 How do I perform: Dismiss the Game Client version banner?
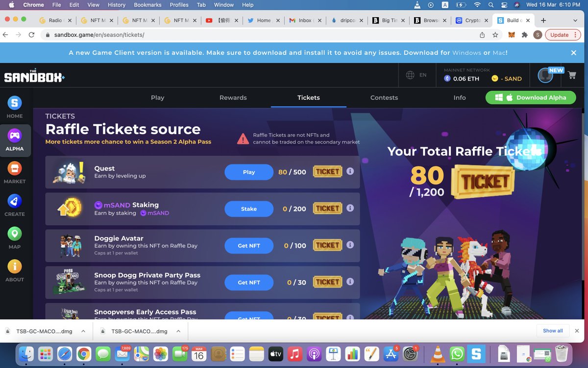(574, 53)
